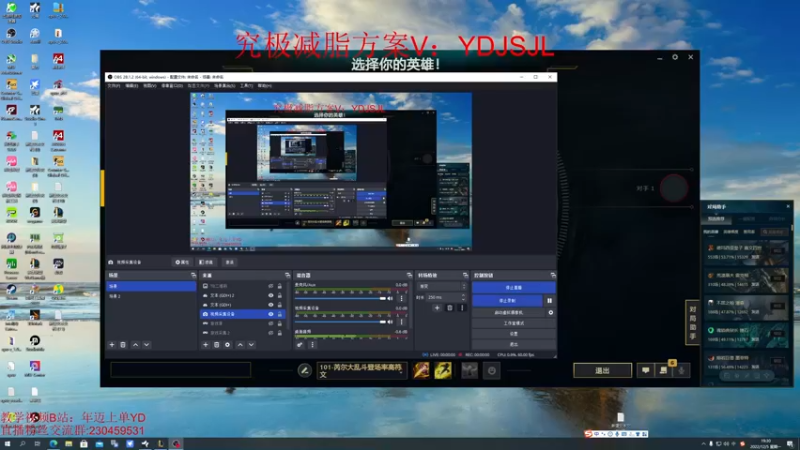Toggle visibility of 文本 (GDI+) source
800x450 pixels.
(x=270, y=305)
